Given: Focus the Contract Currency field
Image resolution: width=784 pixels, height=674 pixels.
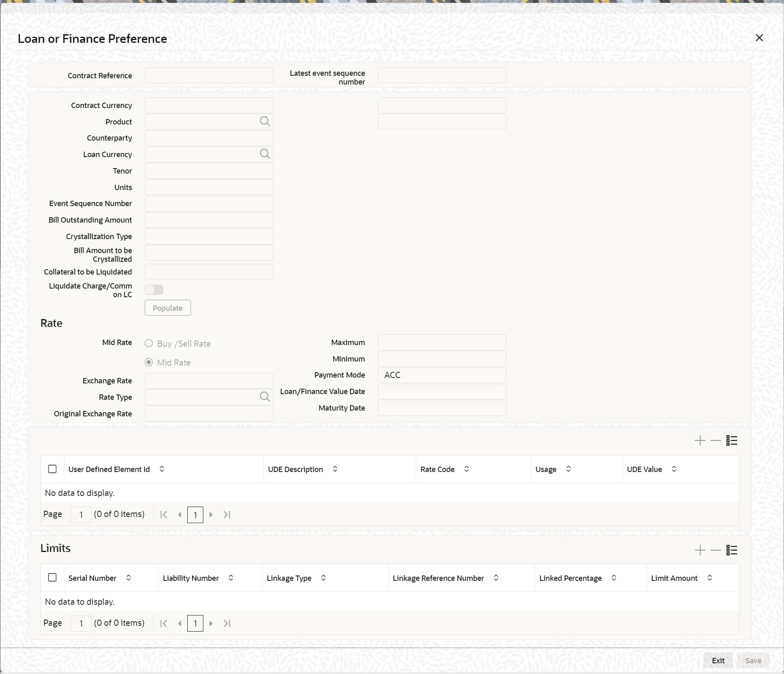Looking at the screenshot, I should coord(209,106).
